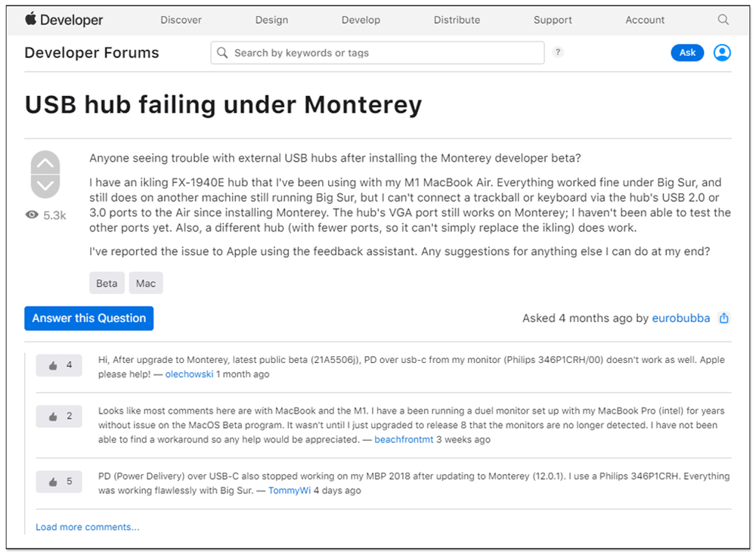Open the user profile avatar icon
Image resolution: width=756 pixels, height=555 pixels.
pos(722,53)
